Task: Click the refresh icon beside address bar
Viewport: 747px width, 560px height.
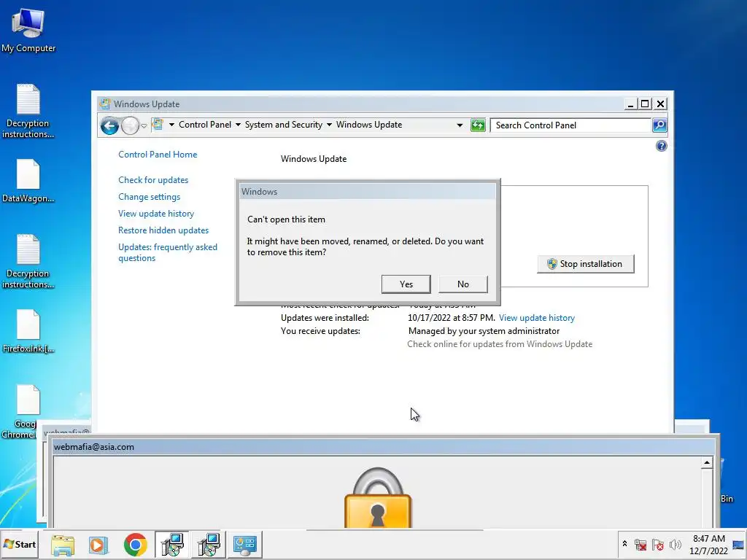Action: [477, 125]
